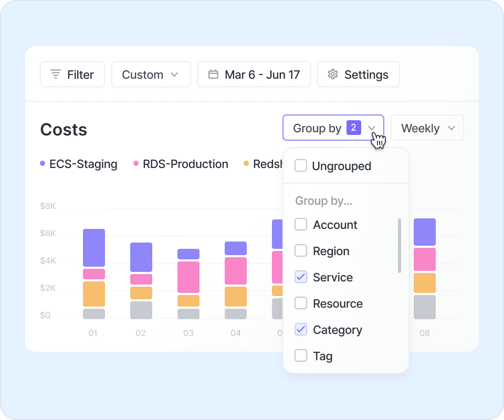Viewport: 504px width, 420px height.
Task: Click the Filter funnel icon
Action: pyautogui.click(x=56, y=75)
